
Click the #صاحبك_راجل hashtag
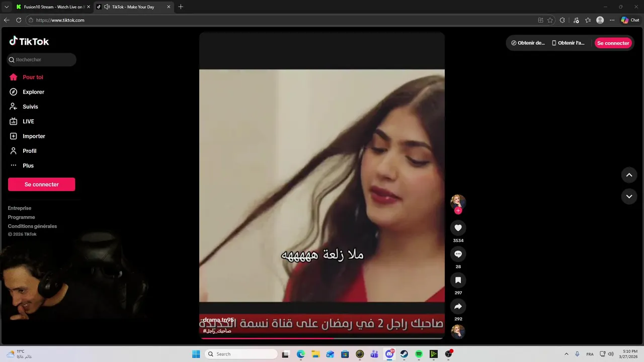[217, 331]
